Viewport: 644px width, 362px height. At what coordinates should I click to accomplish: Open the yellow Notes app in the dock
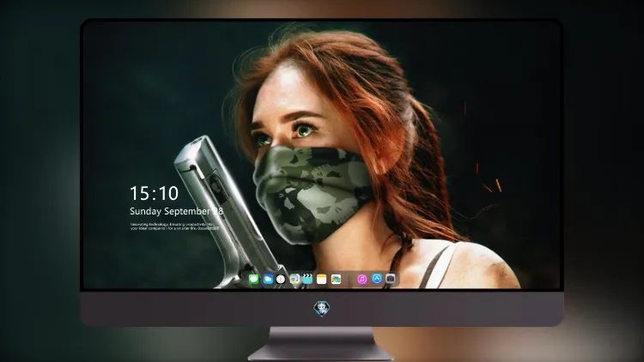tap(322, 280)
